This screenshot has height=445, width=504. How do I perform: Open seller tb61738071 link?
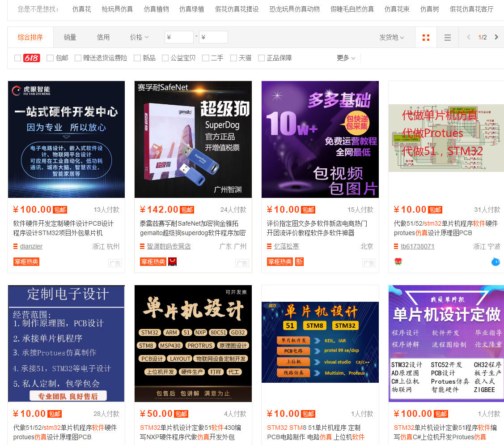pyautogui.click(x=418, y=247)
